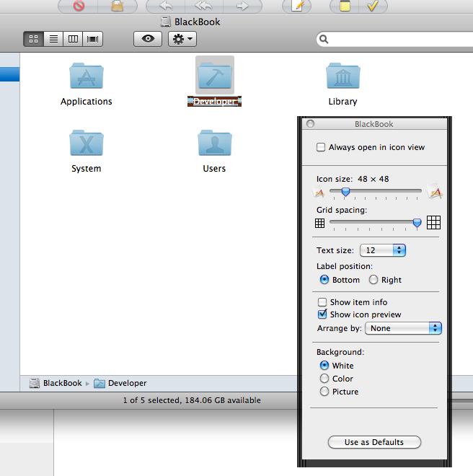Image resolution: width=473 pixels, height=476 pixels.
Task: Select the Applications folder icon
Action: click(87, 76)
